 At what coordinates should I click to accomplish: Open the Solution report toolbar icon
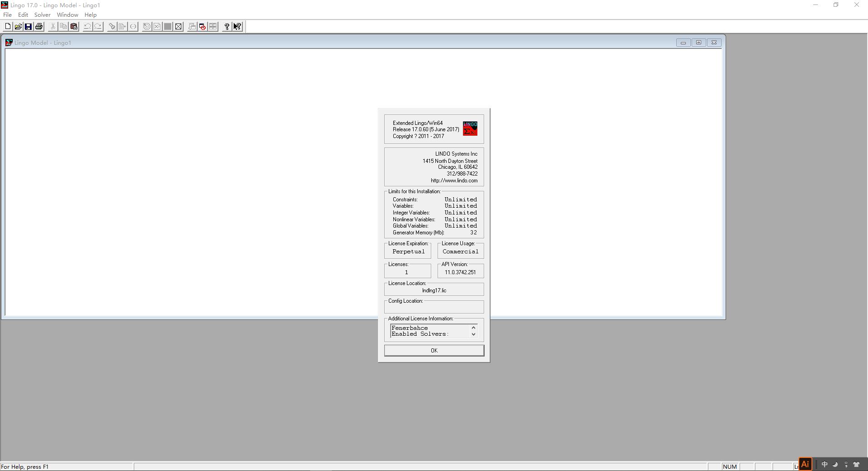click(157, 27)
